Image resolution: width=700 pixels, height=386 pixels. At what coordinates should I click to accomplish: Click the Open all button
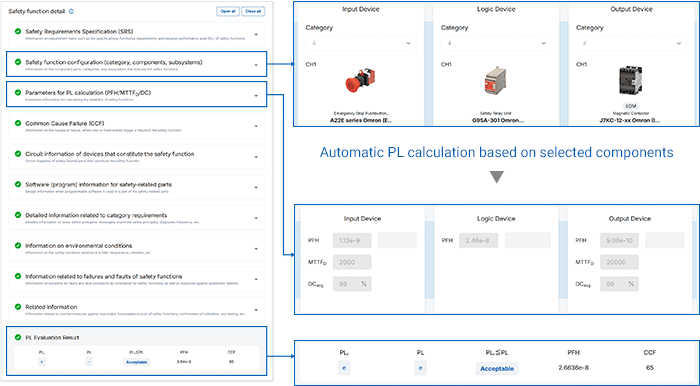pyautogui.click(x=228, y=11)
